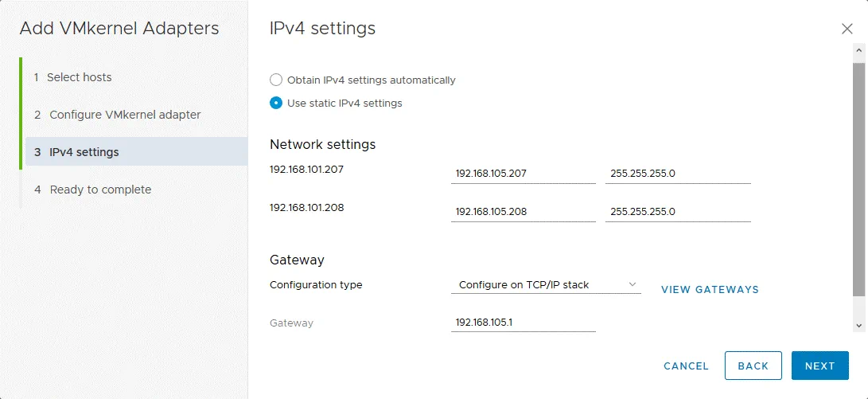Image resolution: width=868 pixels, height=399 pixels.
Task: Click the Gateway field showing 192.168.105.1
Action: coord(522,323)
